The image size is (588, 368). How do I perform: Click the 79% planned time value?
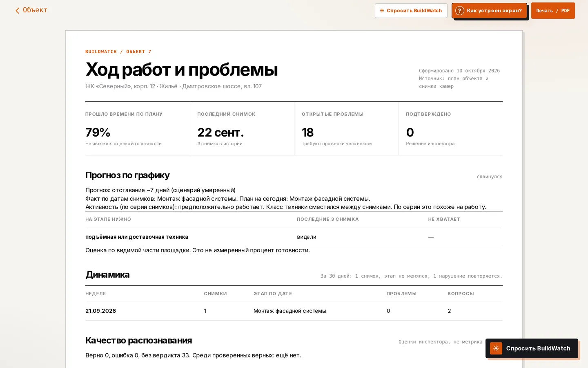(x=98, y=132)
